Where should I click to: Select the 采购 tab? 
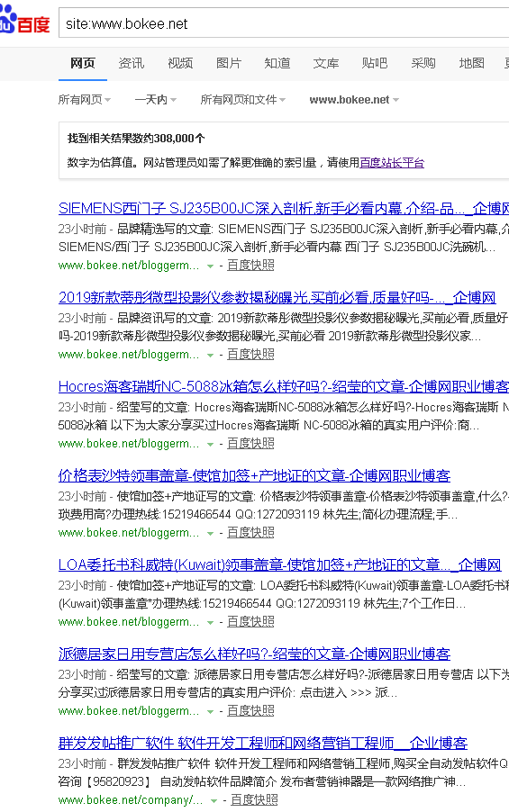[423, 63]
